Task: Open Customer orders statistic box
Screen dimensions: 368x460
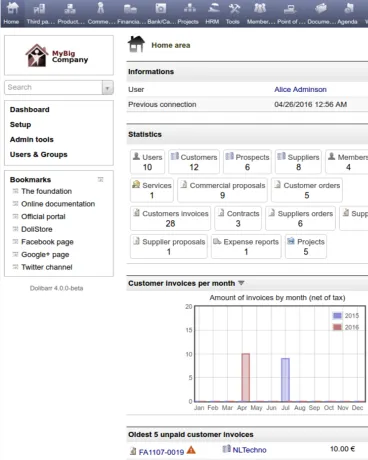Action: [307, 190]
